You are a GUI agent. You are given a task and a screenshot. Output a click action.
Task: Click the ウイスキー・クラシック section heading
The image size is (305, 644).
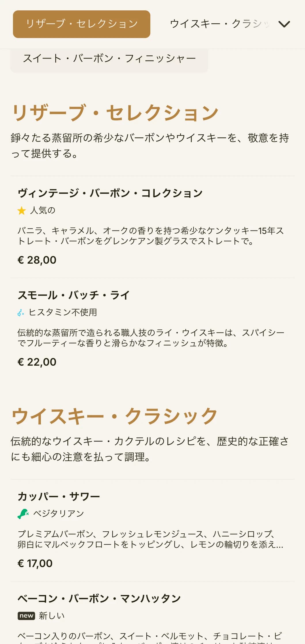point(114,416)
